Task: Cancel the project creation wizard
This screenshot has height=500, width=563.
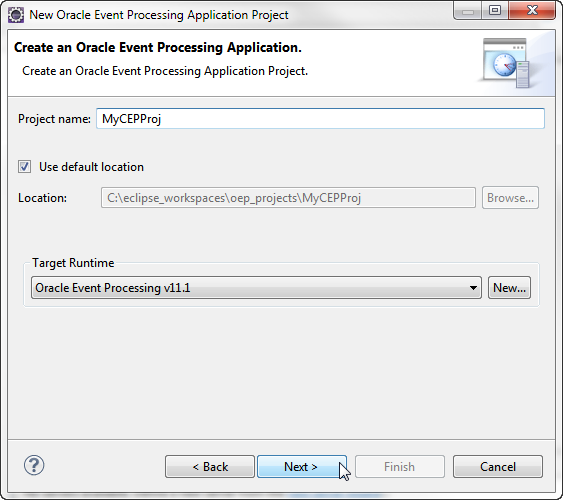Action: pyautogui.click(x=498, y=467)
